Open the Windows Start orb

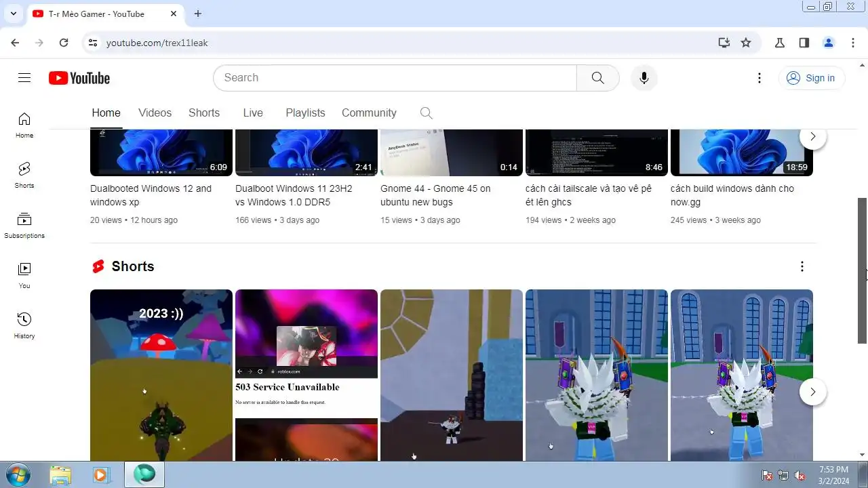click(18, 474)
